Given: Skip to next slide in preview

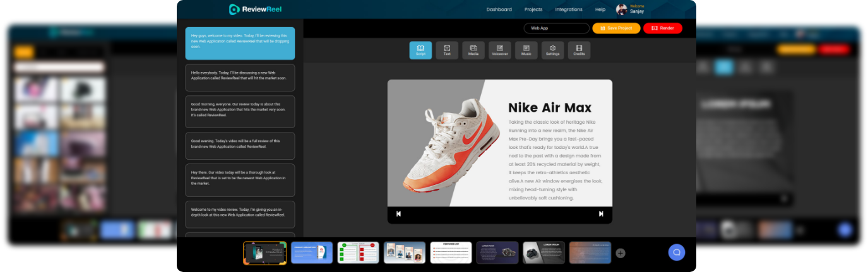Looking at the screenshot, I should coord(601,214).
